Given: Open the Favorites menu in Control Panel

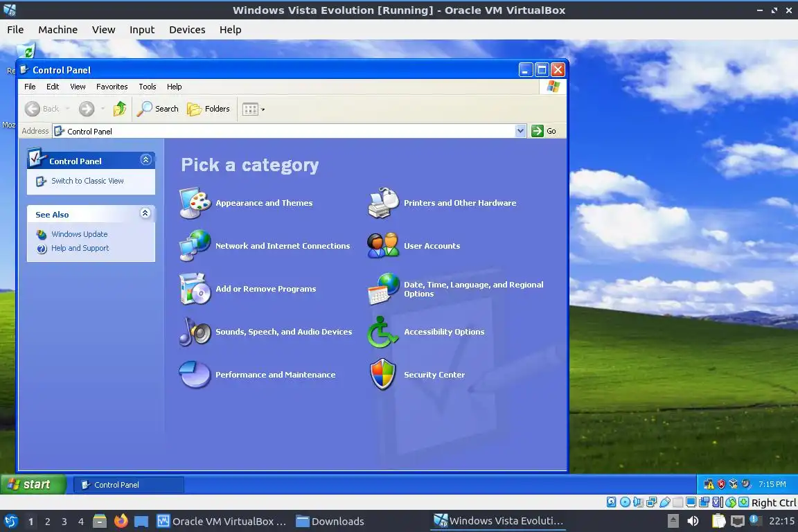Looking at the screenshot, I should [x=112, y=87].
